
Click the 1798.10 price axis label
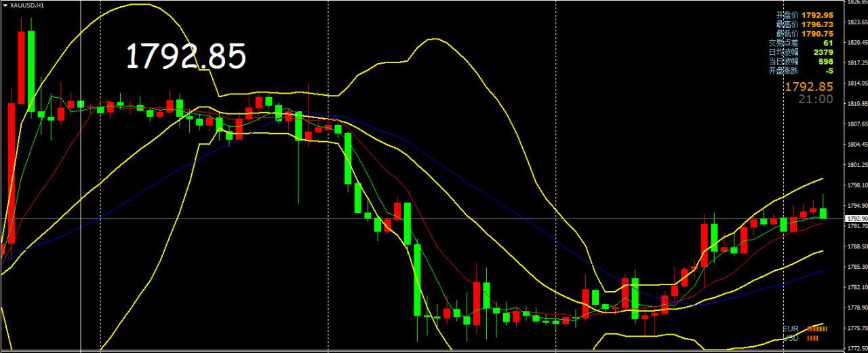tap(856, 185)
